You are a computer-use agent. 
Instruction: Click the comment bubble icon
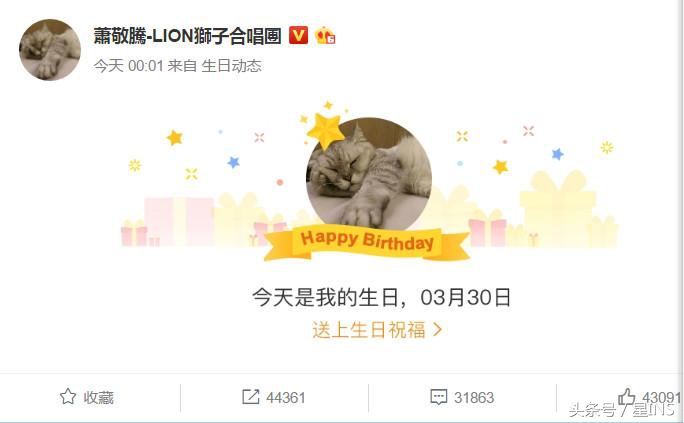(438, 397)
